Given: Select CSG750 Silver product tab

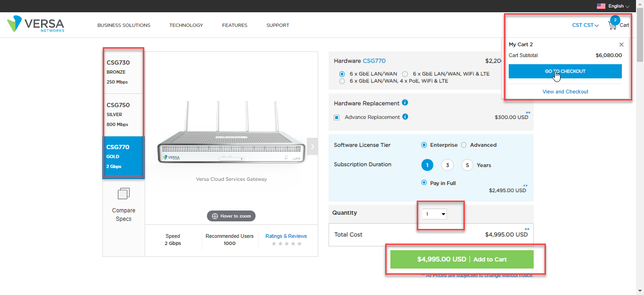Looking at the screenshot, I should coord(124,115).
